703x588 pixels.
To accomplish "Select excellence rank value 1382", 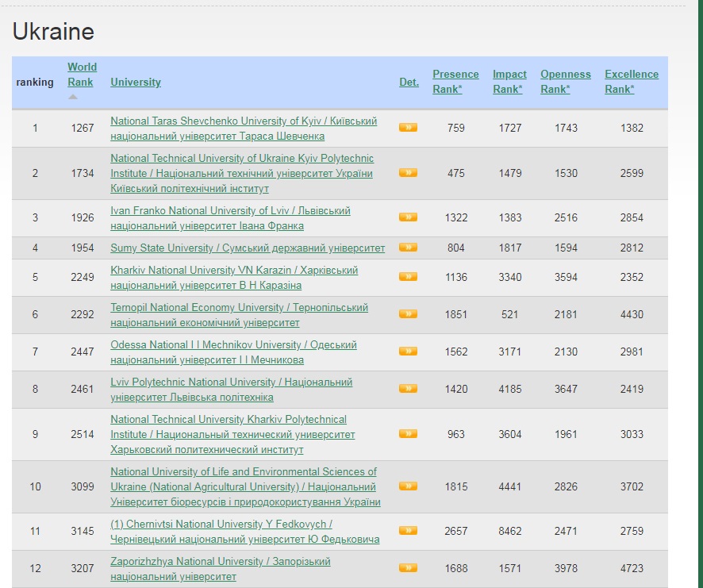I will pos(632,128).
